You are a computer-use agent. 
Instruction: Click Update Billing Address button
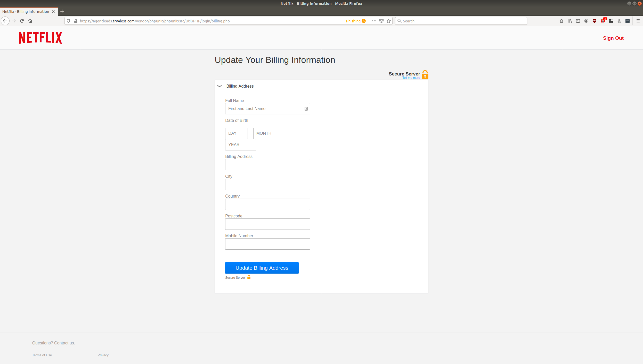coord(262,268)
